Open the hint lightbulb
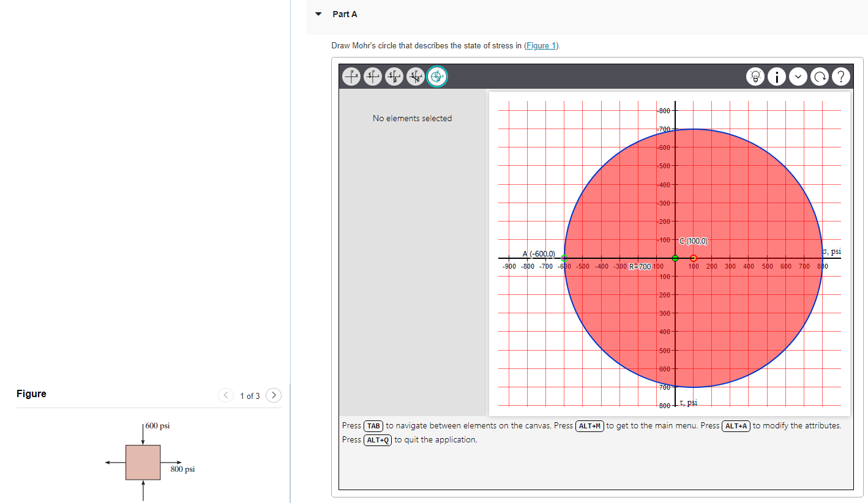Viewport: 868px width, 503px height. (x=755, y=76)
